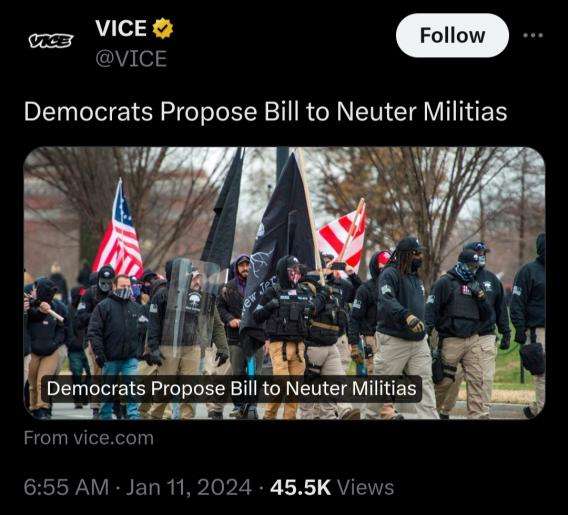The image size is (568, 515).
Task: Follow the VICE account
Action: [x=452, y=35]
